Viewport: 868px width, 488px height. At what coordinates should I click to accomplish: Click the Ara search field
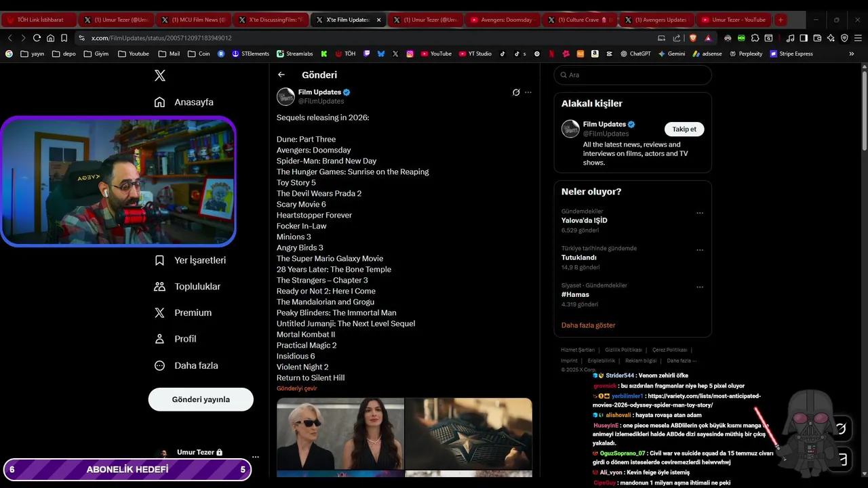[x=633, y=75]
